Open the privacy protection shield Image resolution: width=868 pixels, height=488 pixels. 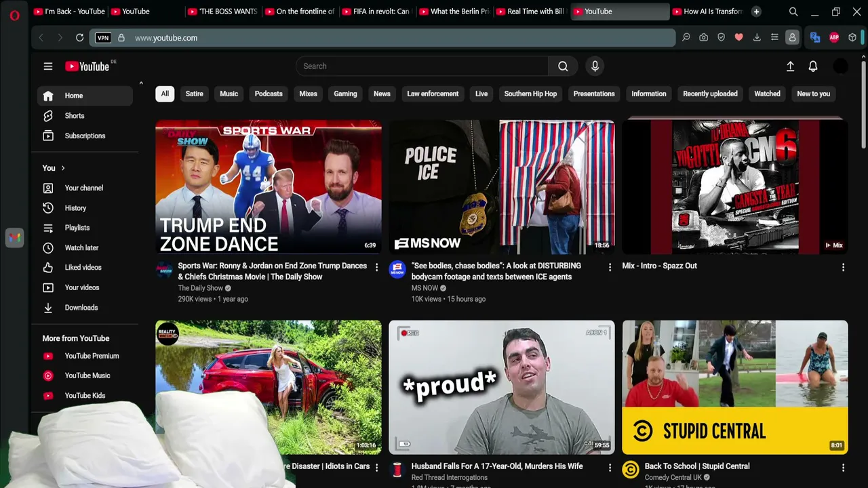pyautogui.click(x=722, y=38)
